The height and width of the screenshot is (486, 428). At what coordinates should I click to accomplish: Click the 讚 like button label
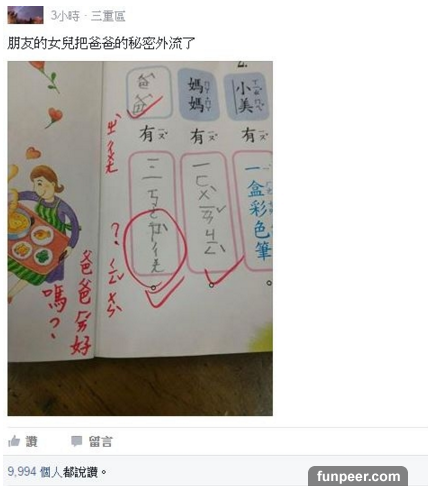pos(32,442)
